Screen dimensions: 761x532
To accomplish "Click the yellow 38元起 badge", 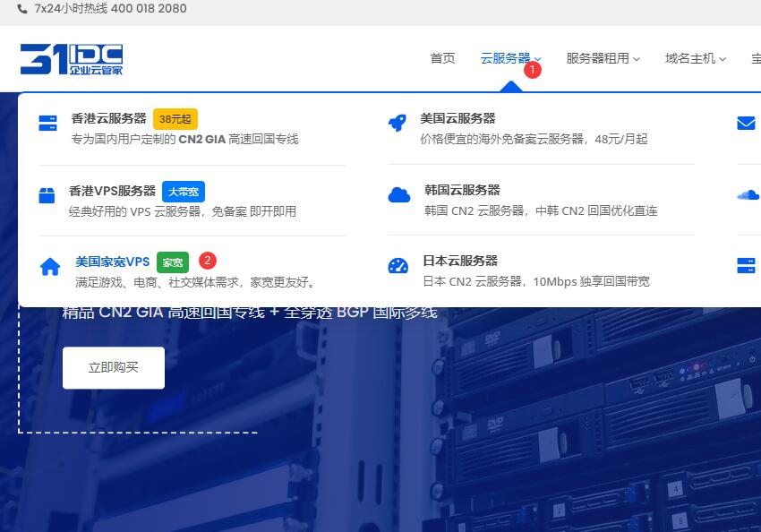I will coord(175,119).
